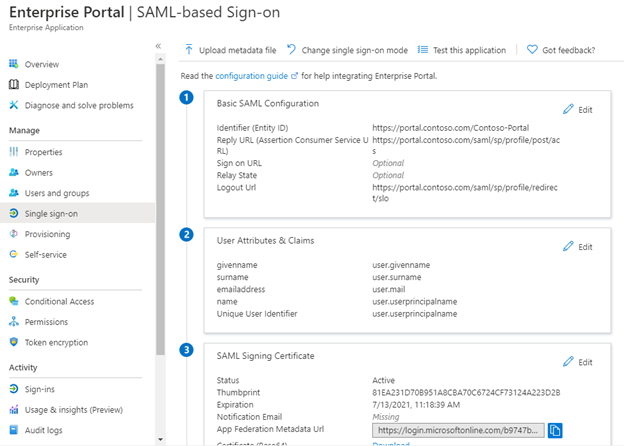Go to the Properties page
Screen dimensions: 624x446
43,152
